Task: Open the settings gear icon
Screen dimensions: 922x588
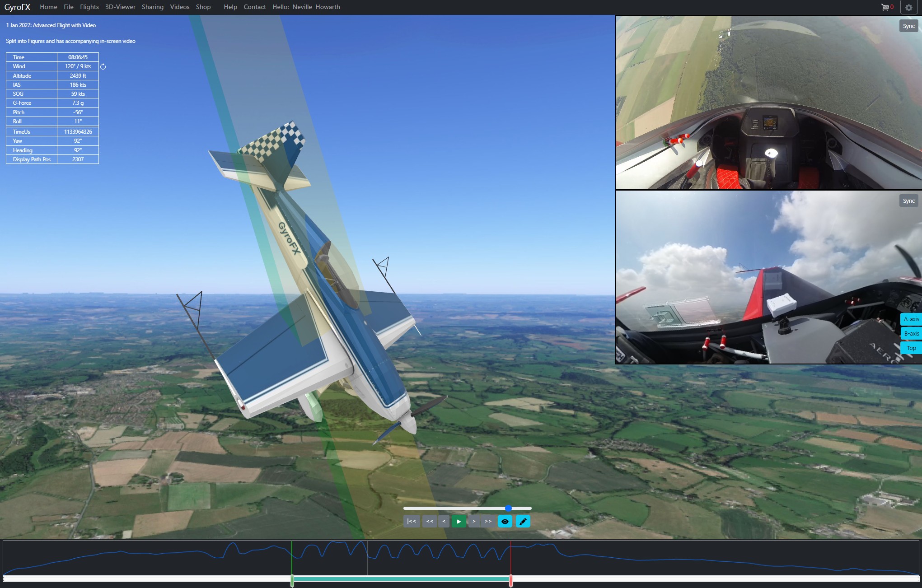Action: point(909,7)
